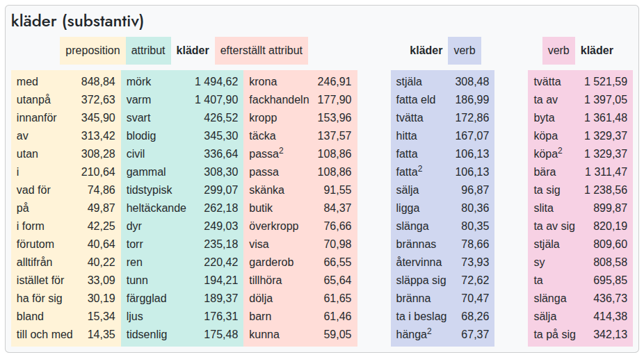Select the word 'skänka'

[266, 190]
